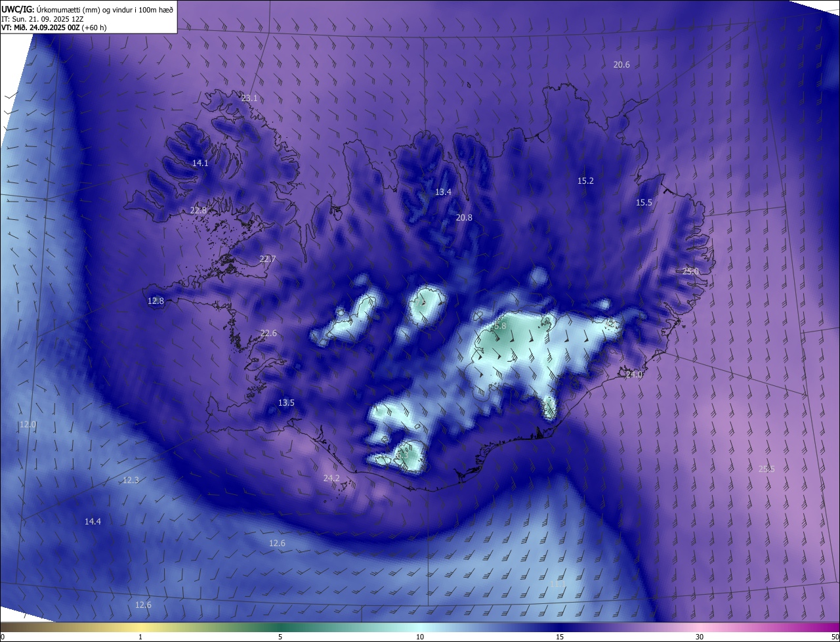Screen dimensions: 840x642
Task: Click the 5.8 value on the glacier
Action: click(x=500, y=326)
